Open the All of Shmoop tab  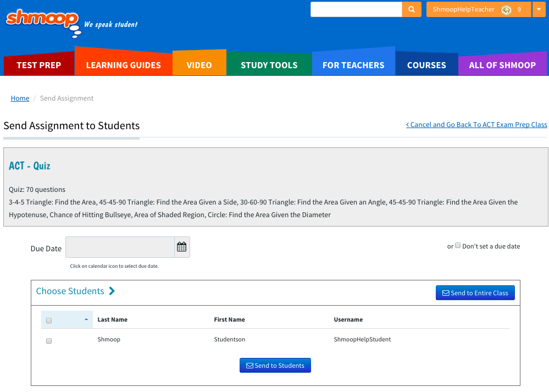click(502, 65)
